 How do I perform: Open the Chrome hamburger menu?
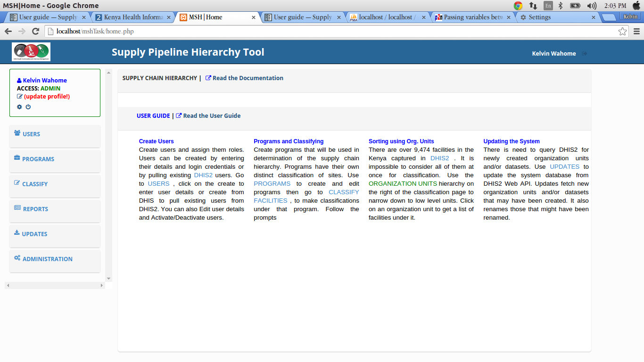(636, 32)
